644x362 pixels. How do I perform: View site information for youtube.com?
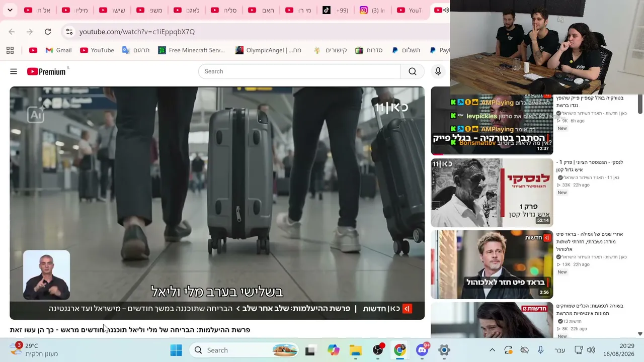[x=69, y=32]
